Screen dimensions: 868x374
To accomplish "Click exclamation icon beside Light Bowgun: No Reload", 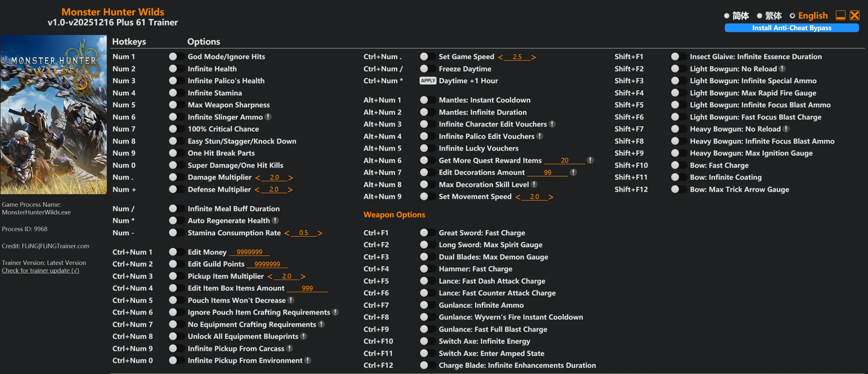I will 782,69.
